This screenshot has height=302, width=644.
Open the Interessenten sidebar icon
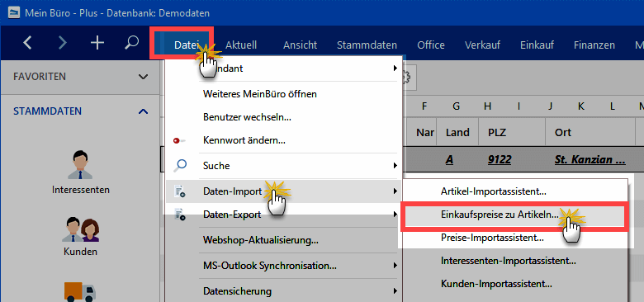[81, 165]
